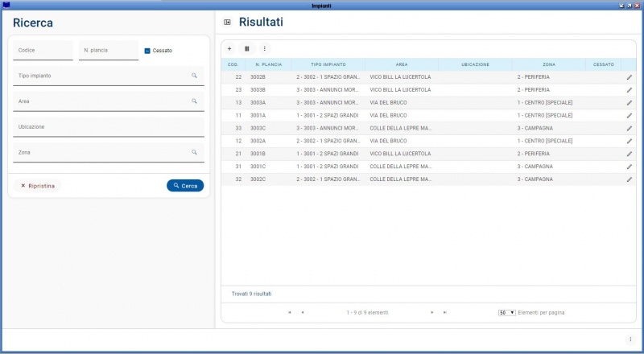Viewport: 644px width, 354px height.
Task: Click the Ripristina reset button
Action: pos(38,186)
